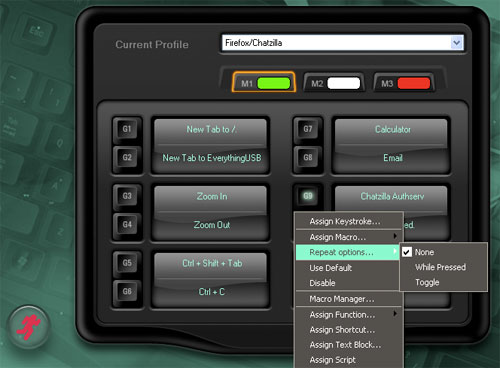Select the G2 key button
500x368 pixels.
(127, 157)
